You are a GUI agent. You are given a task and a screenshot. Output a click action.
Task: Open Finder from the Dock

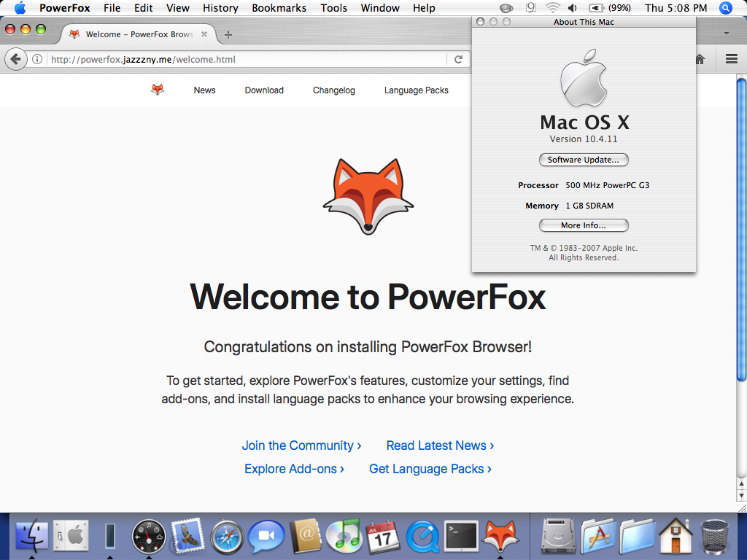click(x=32, y=536)
